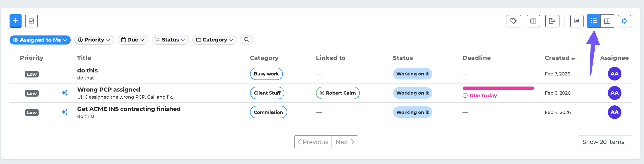644x164 pixels.
Task: Expand the Status filter dropdown
Action: pyautogui.click(x=170, y=40)
